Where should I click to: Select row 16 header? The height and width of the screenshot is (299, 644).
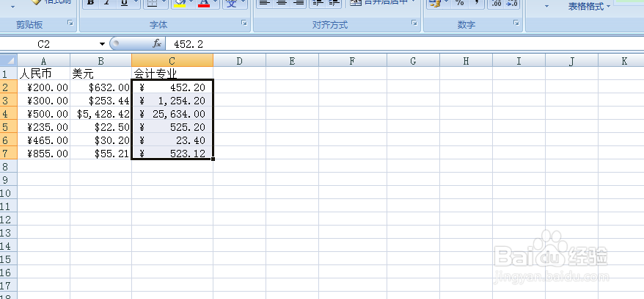point(9,272)
